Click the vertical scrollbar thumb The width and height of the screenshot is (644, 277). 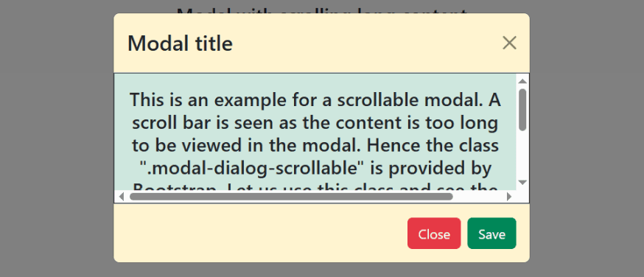pyautogui.click(x=522, y=110)
